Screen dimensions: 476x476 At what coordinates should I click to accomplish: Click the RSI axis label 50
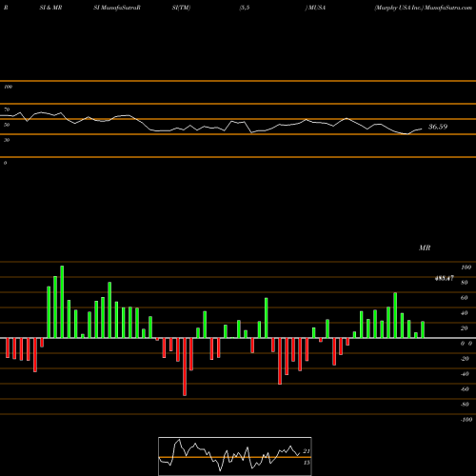coord(7,125)
